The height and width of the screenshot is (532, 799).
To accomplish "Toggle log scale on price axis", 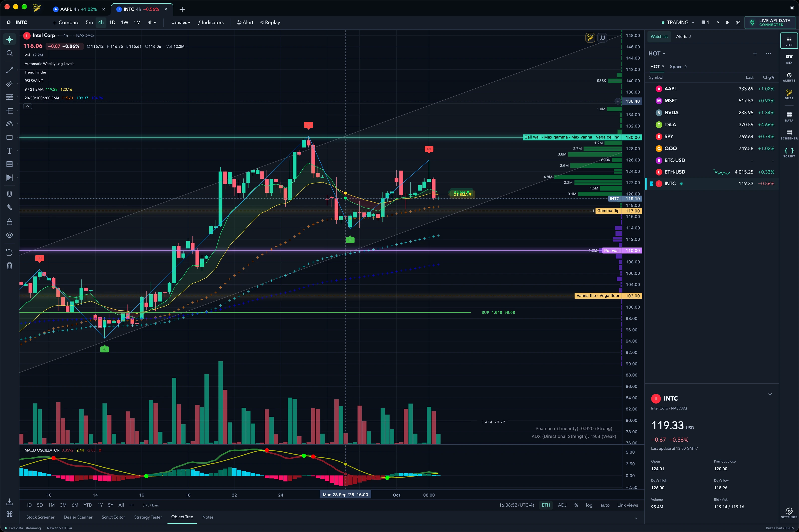I will [x=589, y=505].
